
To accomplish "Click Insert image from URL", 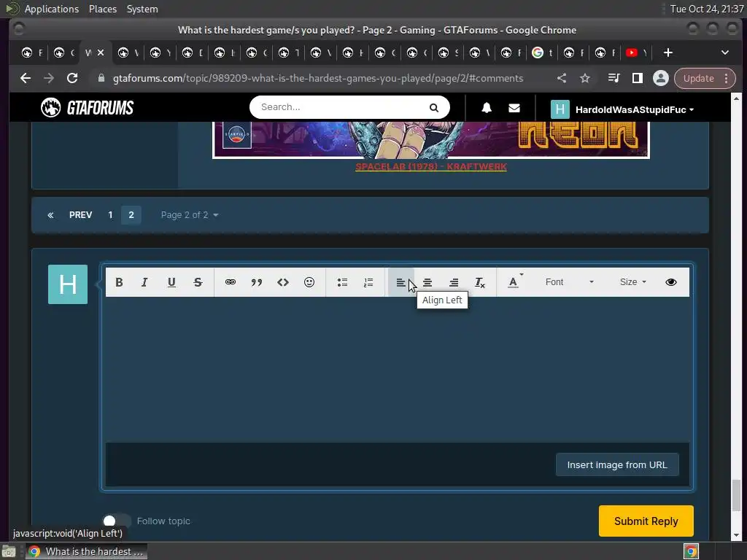I will pyautogui.click(x=617, y=464).
